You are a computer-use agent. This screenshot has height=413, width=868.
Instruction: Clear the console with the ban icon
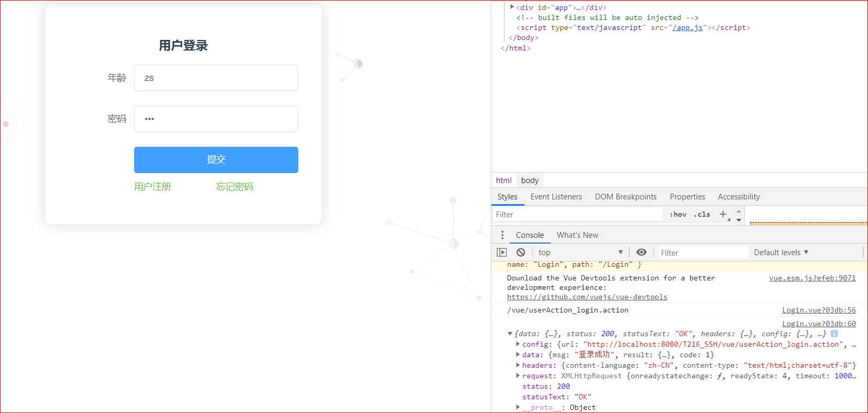pyautogui.click(x=521, y=253)
